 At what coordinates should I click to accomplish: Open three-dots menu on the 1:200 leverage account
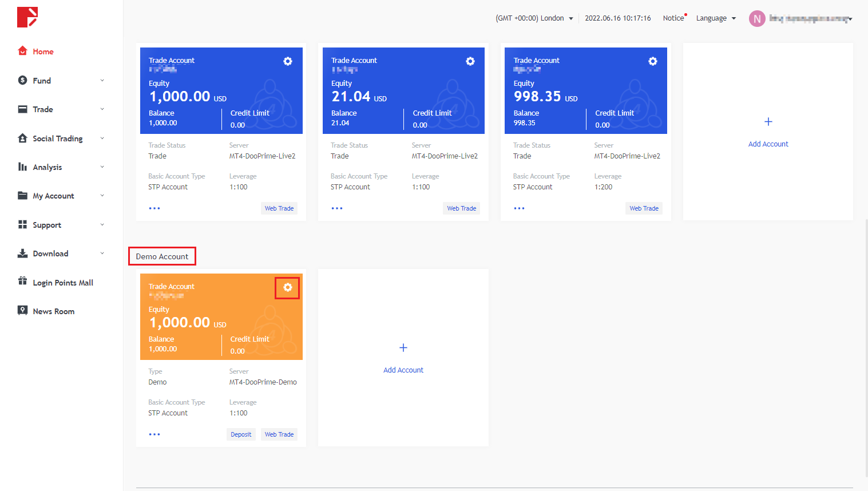pyautogui.click(x=519, y=208)
